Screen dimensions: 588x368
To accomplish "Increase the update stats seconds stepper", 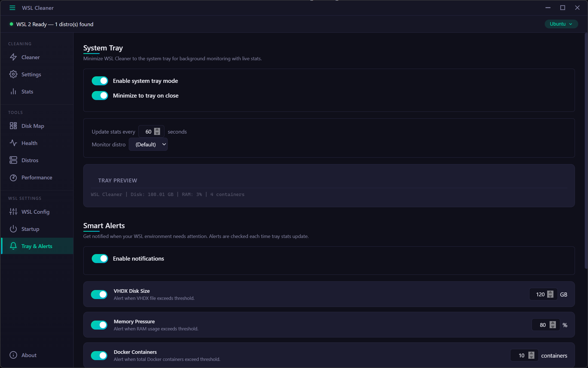I will pyautogui.click(x=157, y=130).
